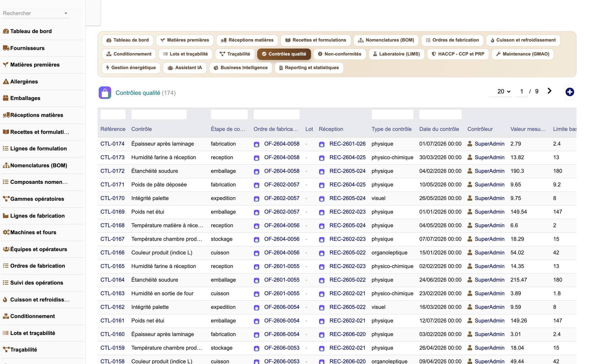Image resolution: width=589 pixels, height=364 pixels.
Task: Open the Reporting et statistiques tab
Action: pos(309,68)
